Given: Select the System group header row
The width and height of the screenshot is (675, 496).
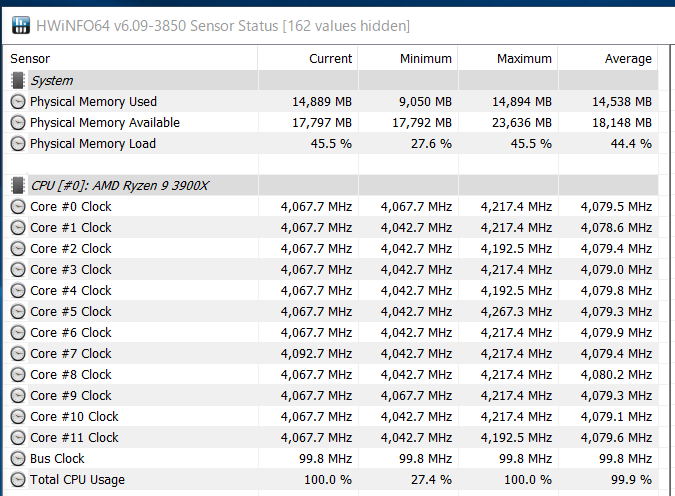Looking at the screenshot, I should click(331, 81).
